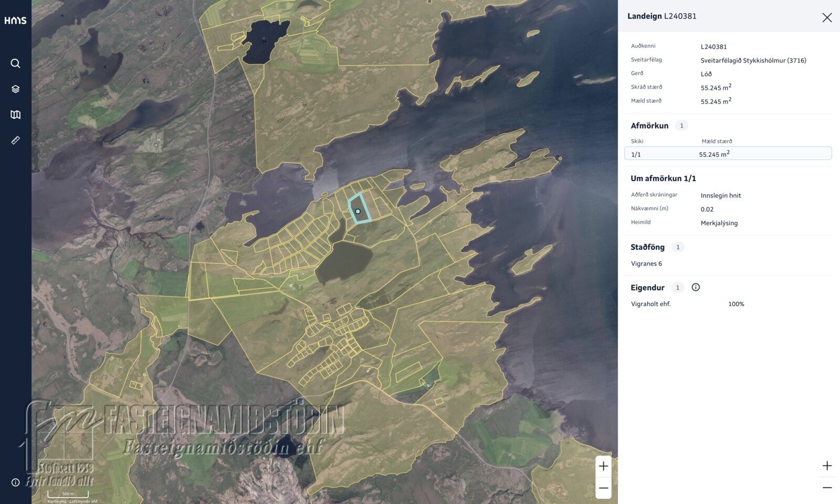
Task: Select the 1/1 row under Afmörkun
Action: point(728,154)
